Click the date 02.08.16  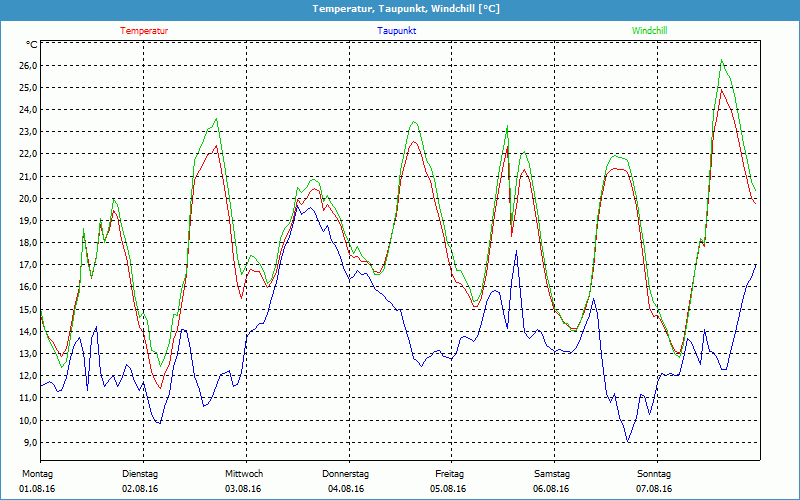(x=140, y=489)
